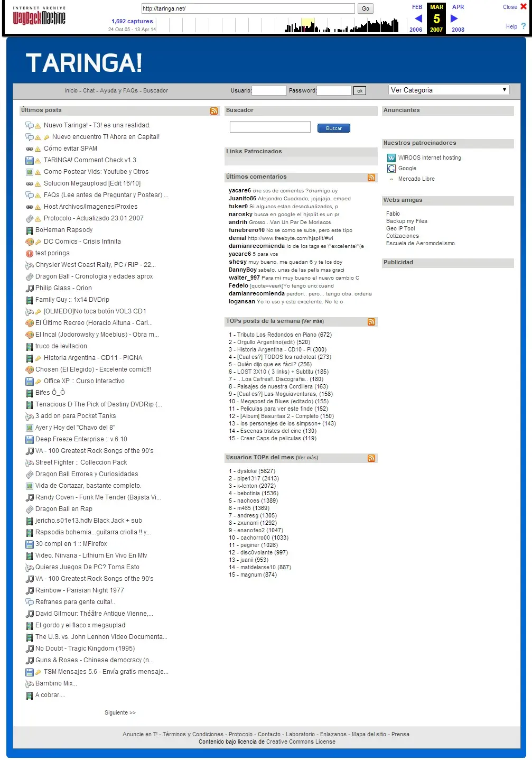The height and width of the screenshot is (760, 532).
Task: Click Ver más next to TOPs posts de la semana
Action: 313,321
